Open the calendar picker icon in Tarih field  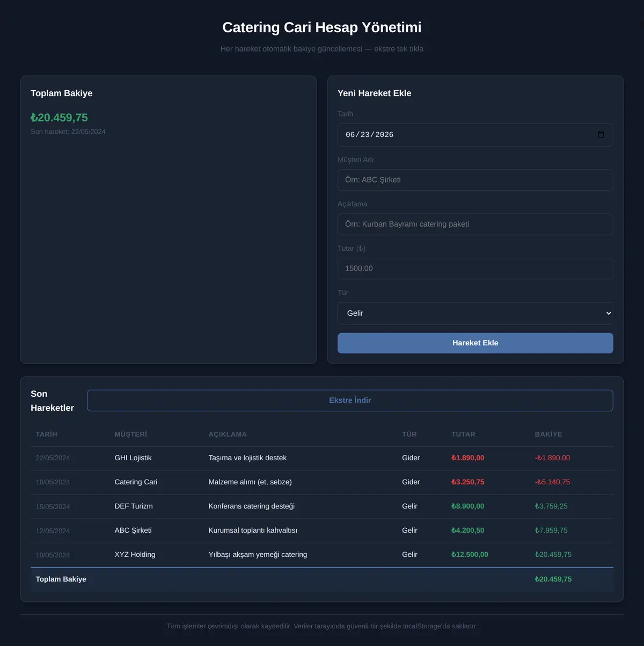[x=601, y=135]
